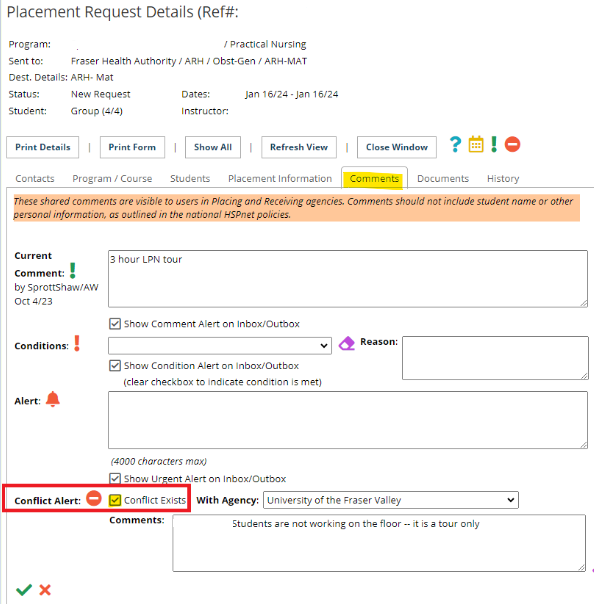The width and height of the screenshot is (594, 604).
Task: Click the Print Details button
Action: coord(43,147)
